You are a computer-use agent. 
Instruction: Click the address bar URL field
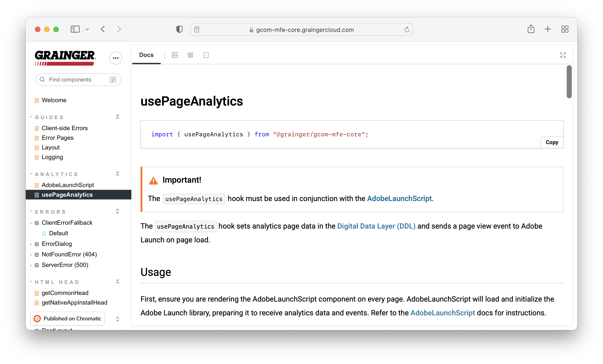point(301,30)
